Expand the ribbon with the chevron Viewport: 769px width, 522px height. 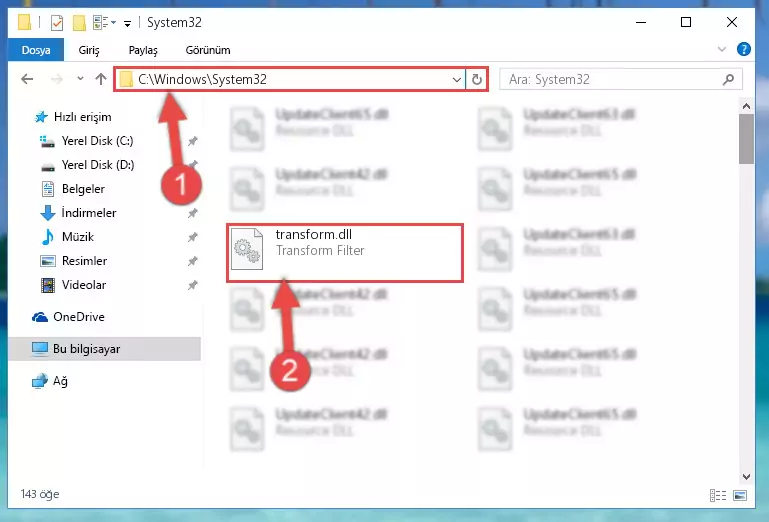pos(721,49)
